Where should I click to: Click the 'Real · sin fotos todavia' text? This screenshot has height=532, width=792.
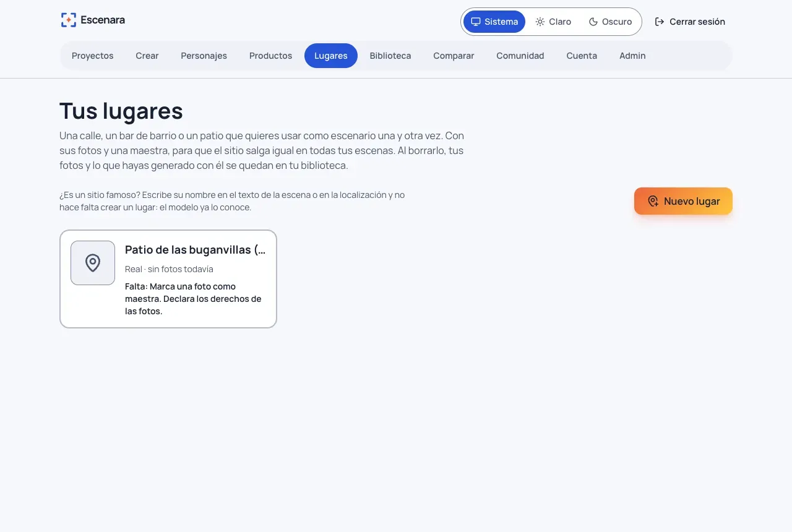[x=169, y=269]
